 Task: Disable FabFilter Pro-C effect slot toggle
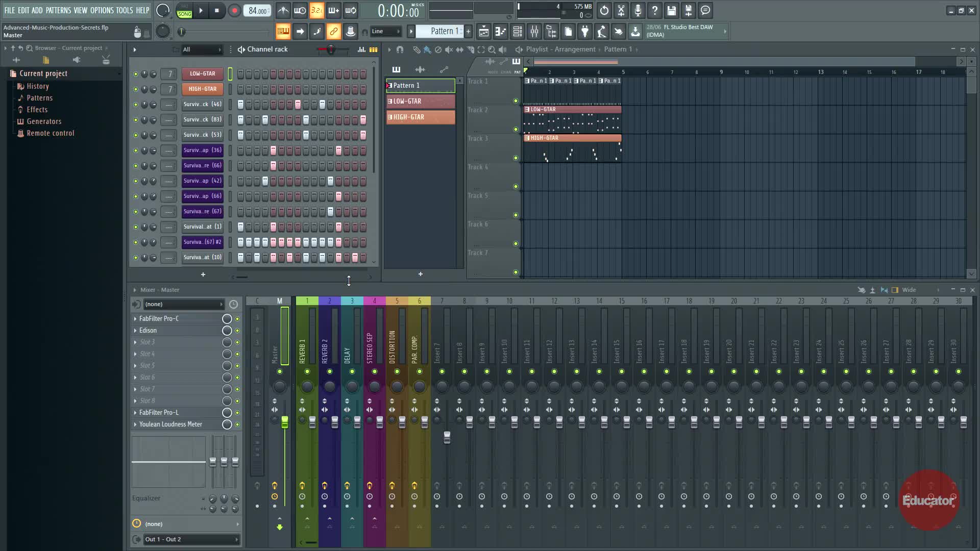coord(237,319)
